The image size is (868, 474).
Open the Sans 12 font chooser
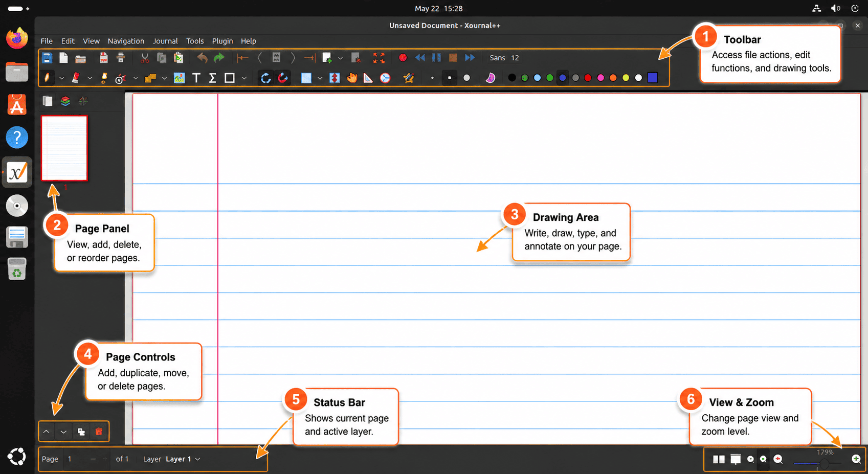click(x=504, y=58)
